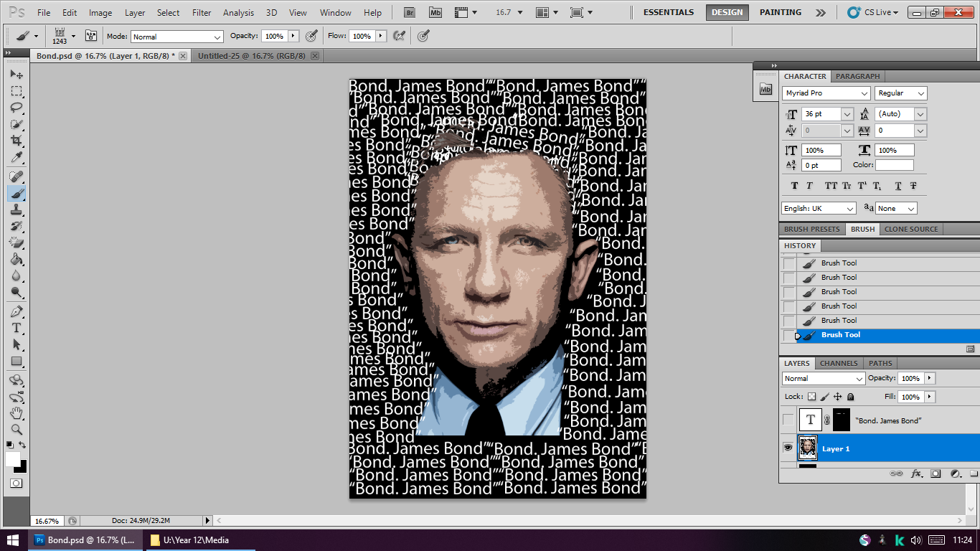Image resolution: width=980 pixels, height=551 pixels.
Task: Toggle lock all for the layer
Action: pyautogui.click(x=850, y=397)
